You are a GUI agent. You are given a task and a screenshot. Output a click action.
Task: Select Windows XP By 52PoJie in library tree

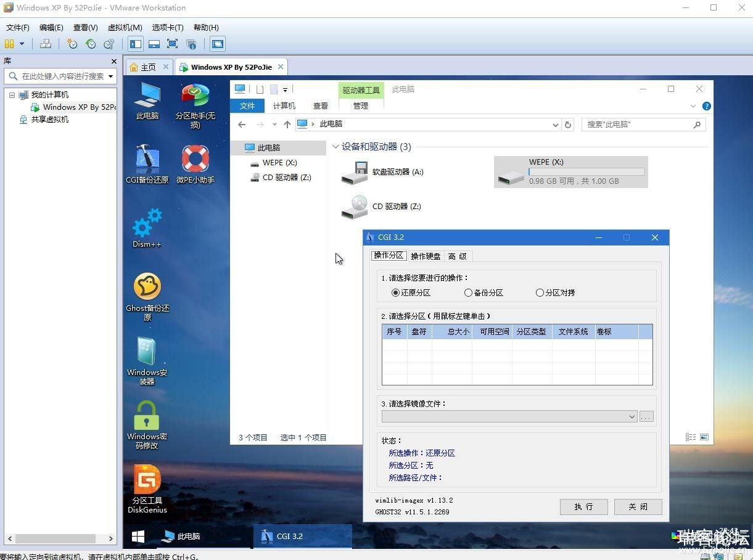click(x=74, y=107)
